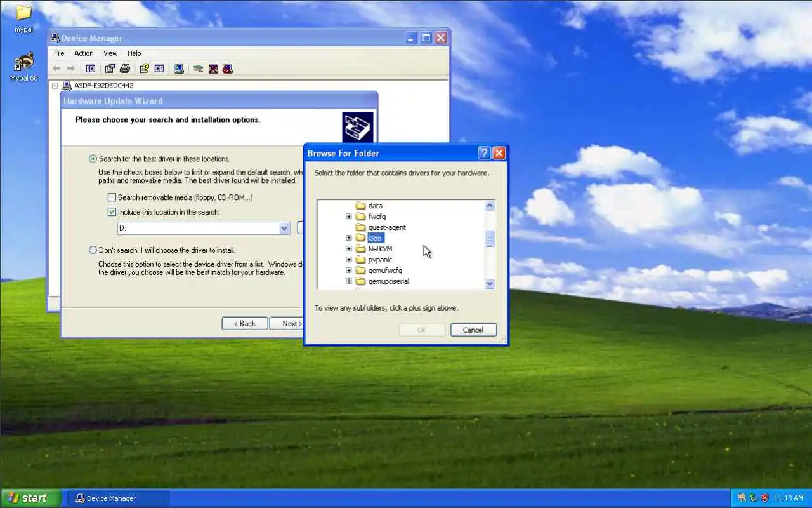Select the NetKVM folder name
This screenshot has height=508, width=812.
(380, 249)
